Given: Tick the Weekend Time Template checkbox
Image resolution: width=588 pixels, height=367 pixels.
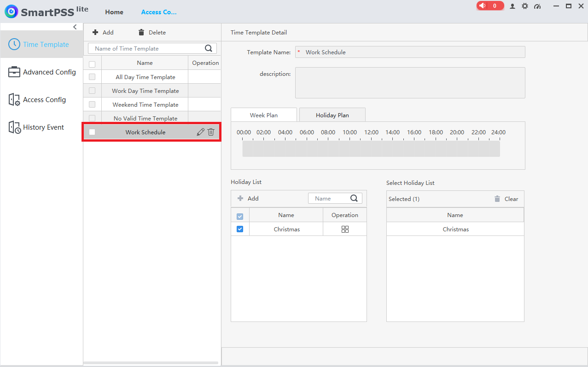Looking at the screenshot, I should (92, 104).
